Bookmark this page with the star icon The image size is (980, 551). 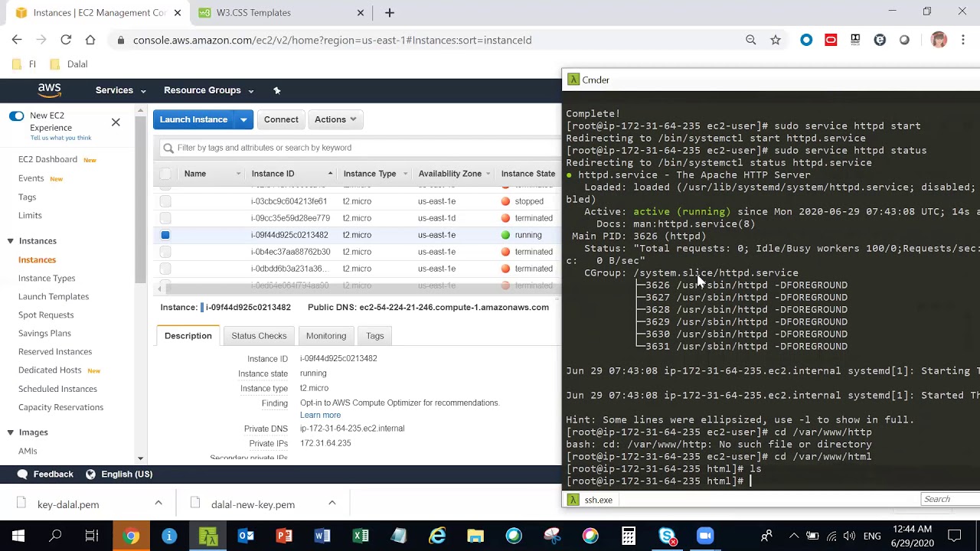pos(776,40)
